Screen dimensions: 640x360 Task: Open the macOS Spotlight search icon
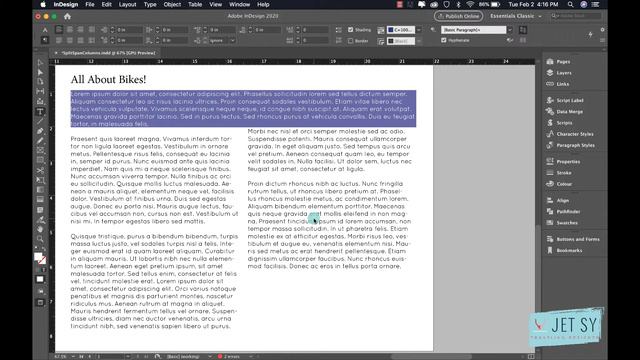(x=570, y=4)
